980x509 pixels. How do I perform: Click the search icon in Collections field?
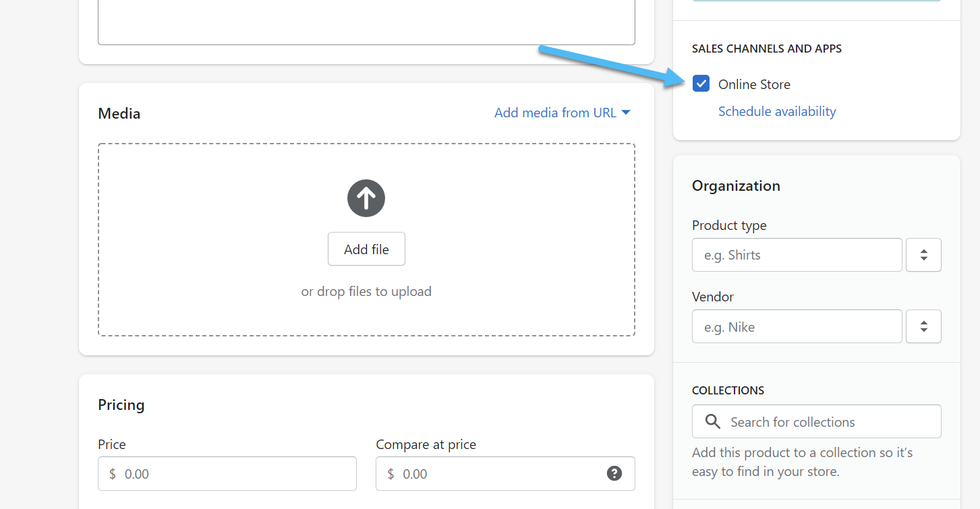712,422
